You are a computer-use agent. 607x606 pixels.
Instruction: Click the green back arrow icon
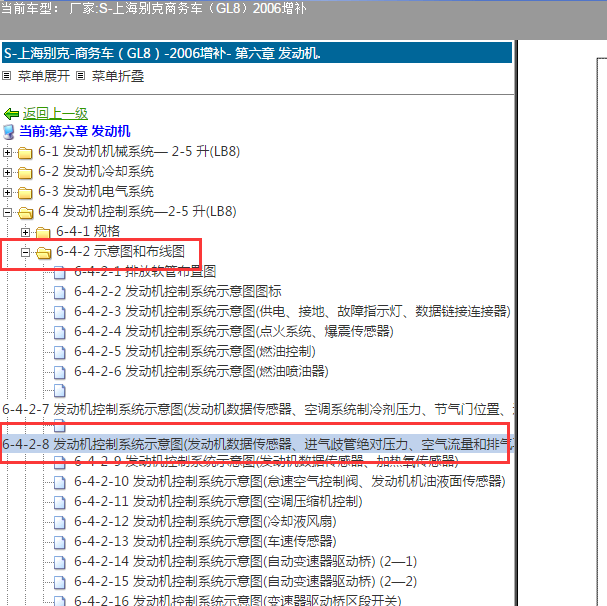click(x=11, y=114)
